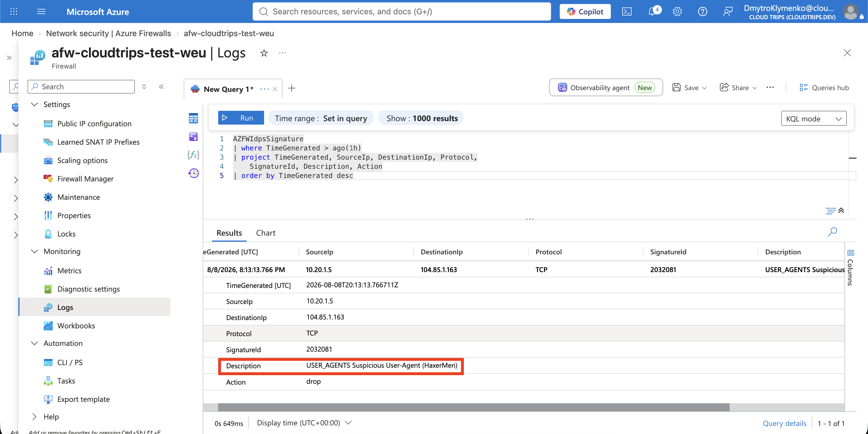Collapse the Settings section

[34, 104]
